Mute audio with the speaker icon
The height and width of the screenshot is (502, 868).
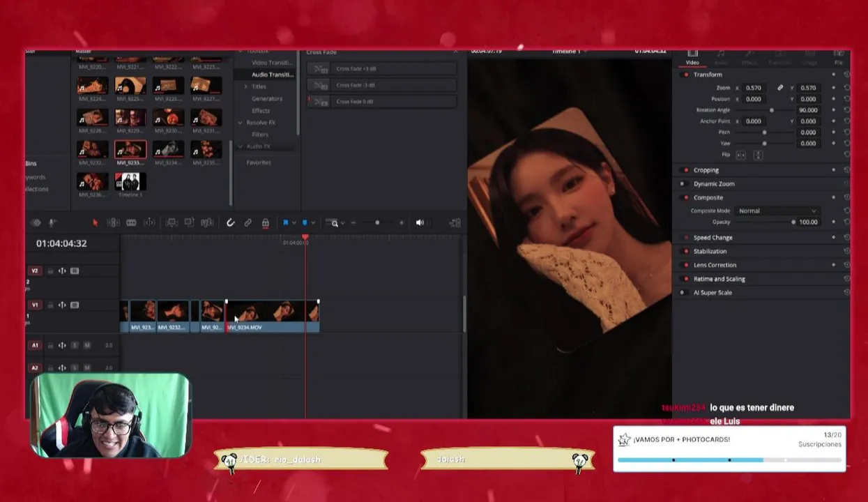click(x=420, y=222)
